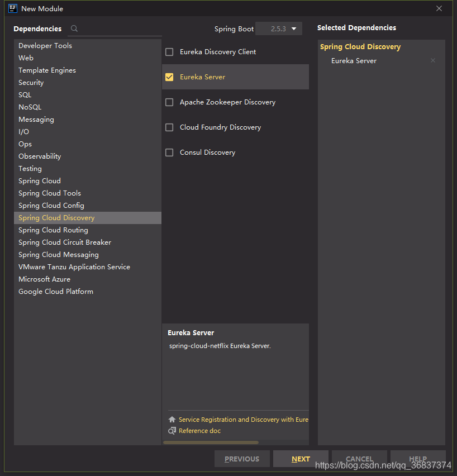Image resolution: width=457 pixels, height=476 pixels.
Task: Click the Eureka Discovery Client label
Action: pos(218,52)
